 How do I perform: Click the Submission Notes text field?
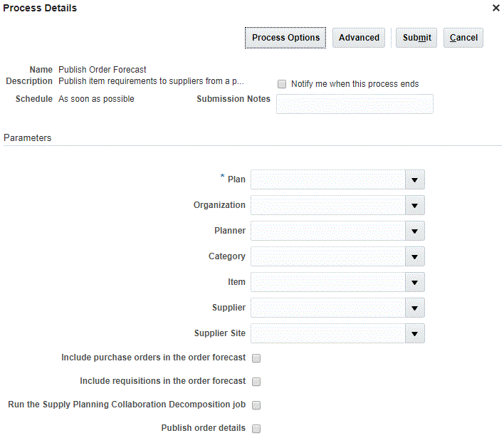click(355, 104)
